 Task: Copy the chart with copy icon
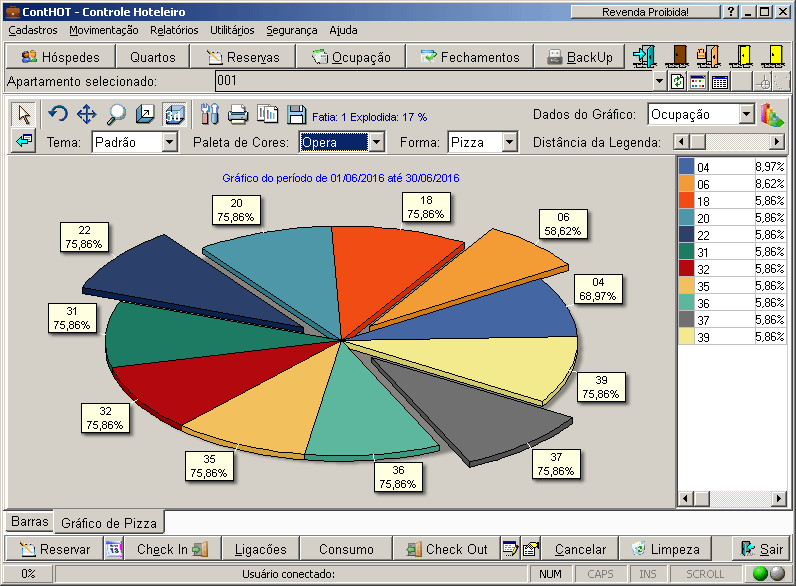click(267, 114)
